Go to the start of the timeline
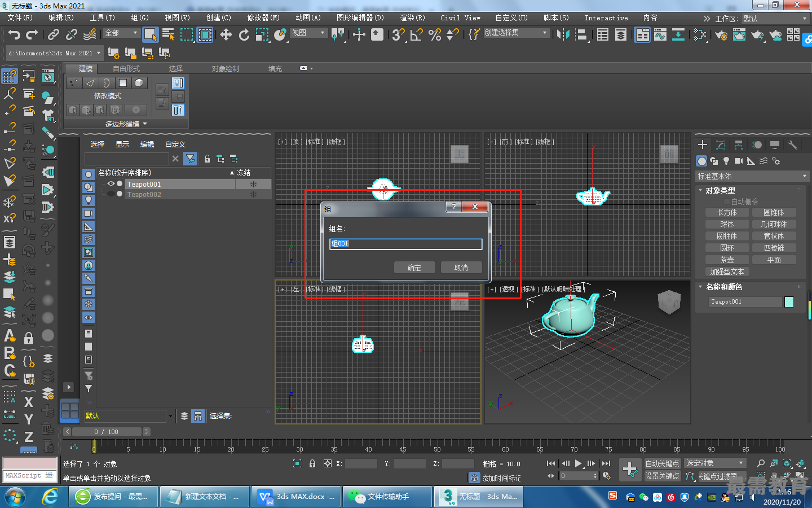The height and width of the screenshot is (508, 812). point(551,463)
